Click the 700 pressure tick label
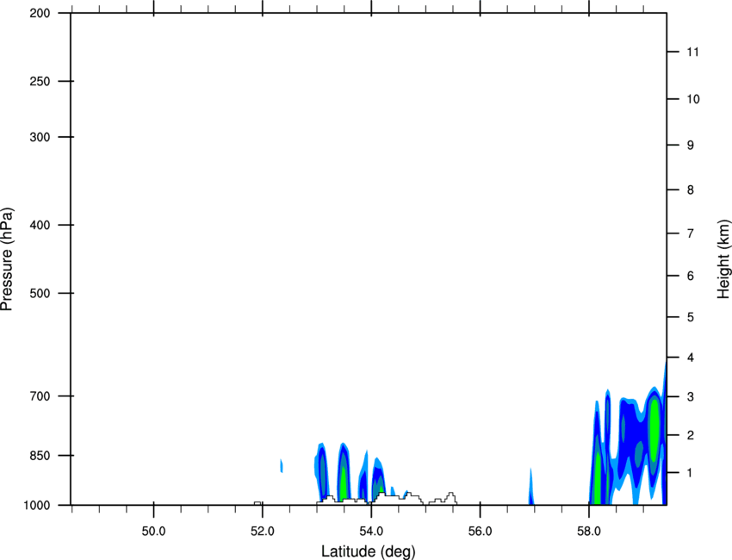The height and width of the screenshot is (560, 732). coord(40,395)
